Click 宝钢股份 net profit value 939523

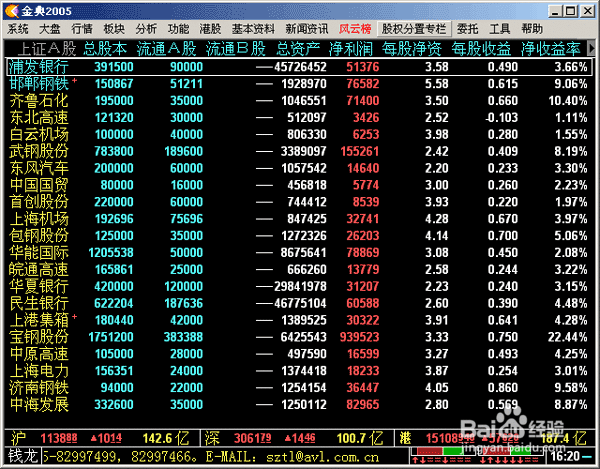point(359,337)
